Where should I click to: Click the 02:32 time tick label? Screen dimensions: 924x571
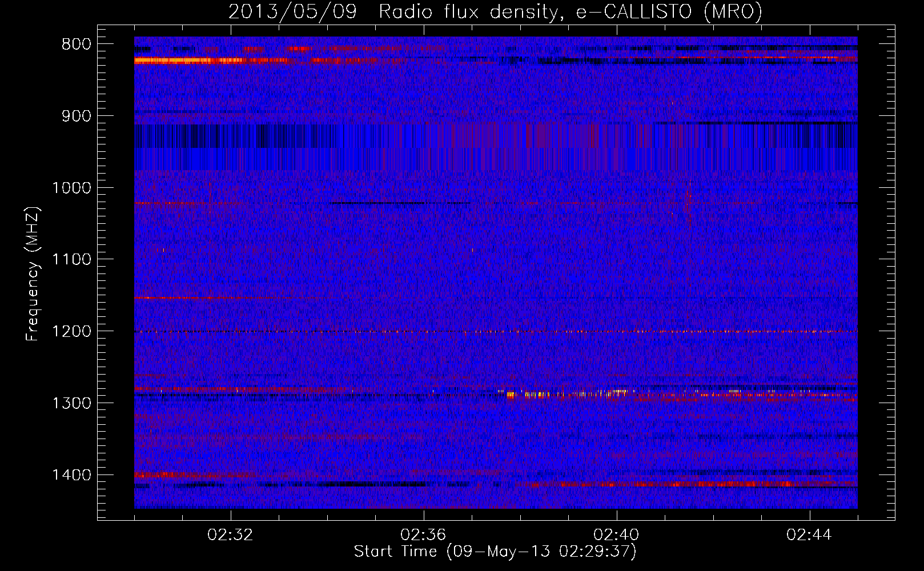tap(230, 535)
